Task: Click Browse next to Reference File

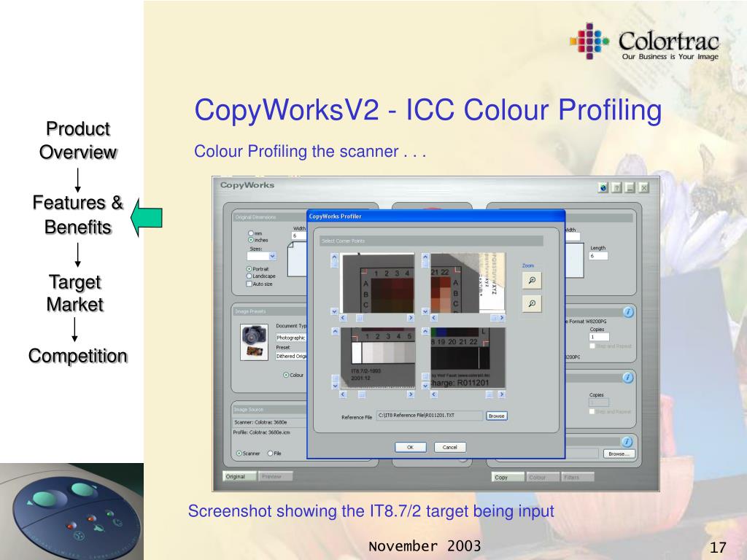Action: [x=496, y=416]
